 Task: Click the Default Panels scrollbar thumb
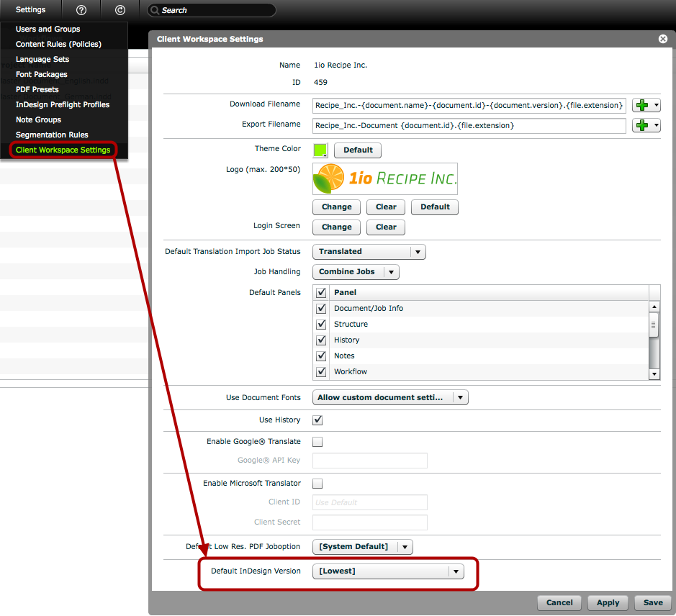click(654, 325)
